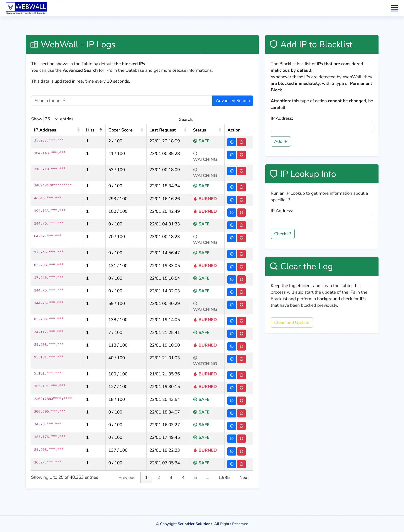Click the shield icon on Add IP to Blacklist header
This screenshot has height=532, width=404.
[274, 44]
